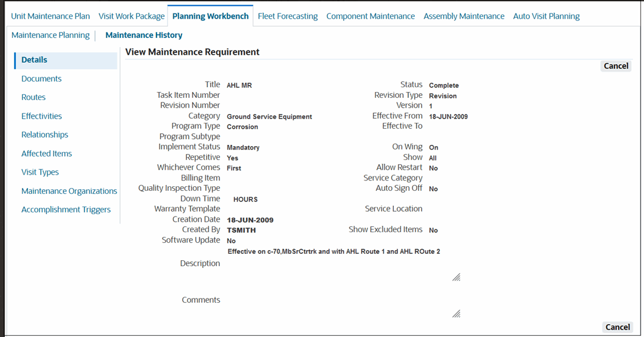This screenshot has height=337, width=644.
Task: View Affected Items in side navigation
Action: coord(47,153)
